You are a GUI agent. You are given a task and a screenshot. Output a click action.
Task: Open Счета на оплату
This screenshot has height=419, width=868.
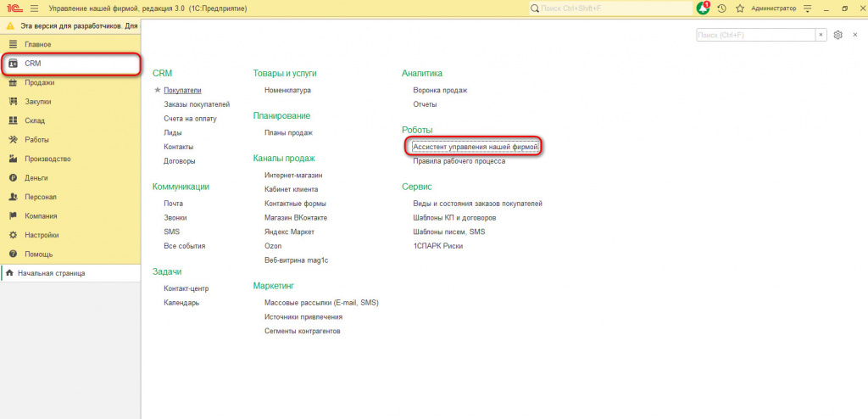(190, 119)
